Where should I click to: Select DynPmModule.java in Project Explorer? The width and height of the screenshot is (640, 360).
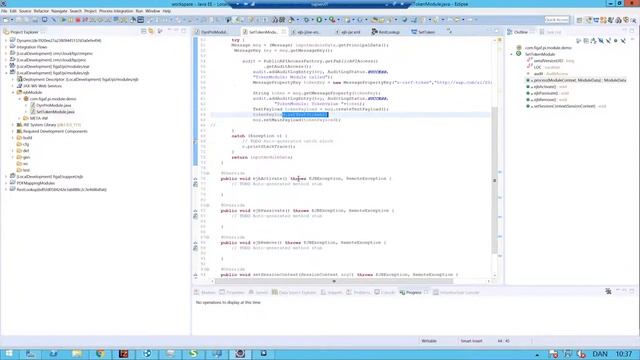[53, 105]
